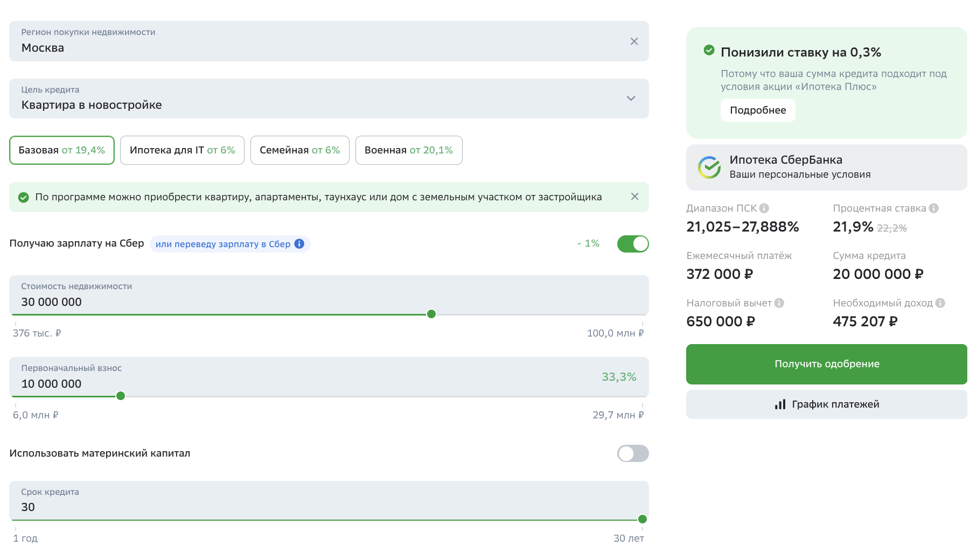Click the property cost slider handle
The image size is (977, 560).
click(431, 314)
